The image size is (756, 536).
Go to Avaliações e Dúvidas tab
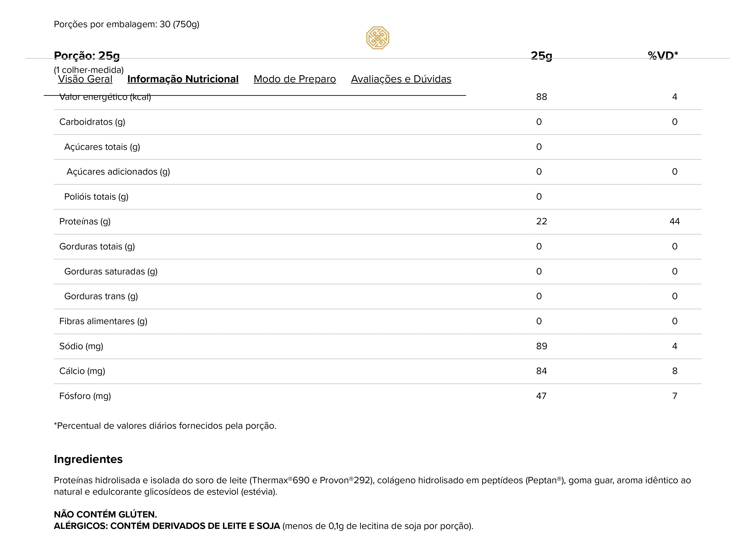tap(401, 79)
